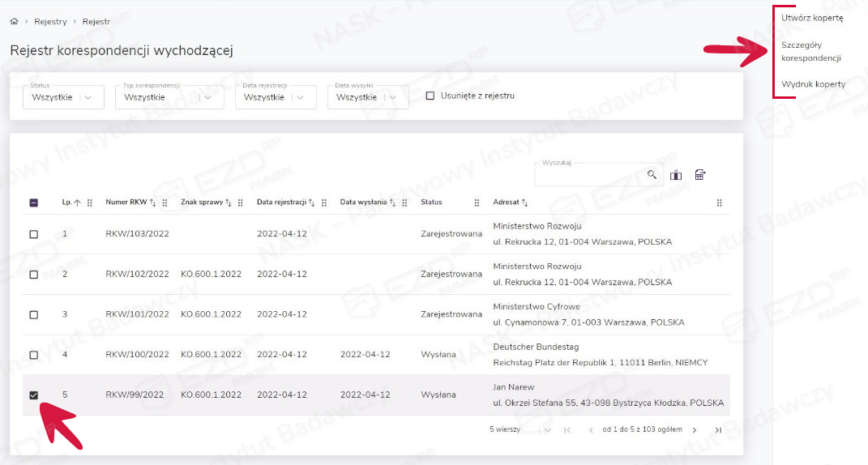Open Status column drag-handle menu
The width and height of the screenshot is (868, 465).
pos(477,203)
